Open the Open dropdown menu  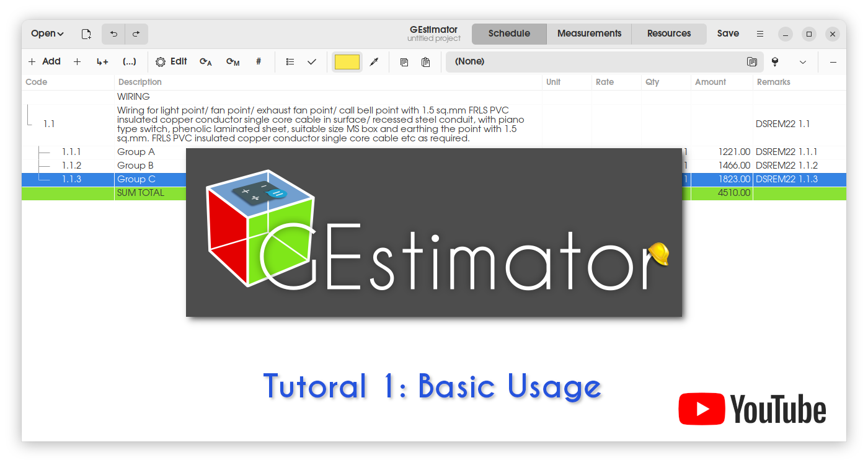47,33
